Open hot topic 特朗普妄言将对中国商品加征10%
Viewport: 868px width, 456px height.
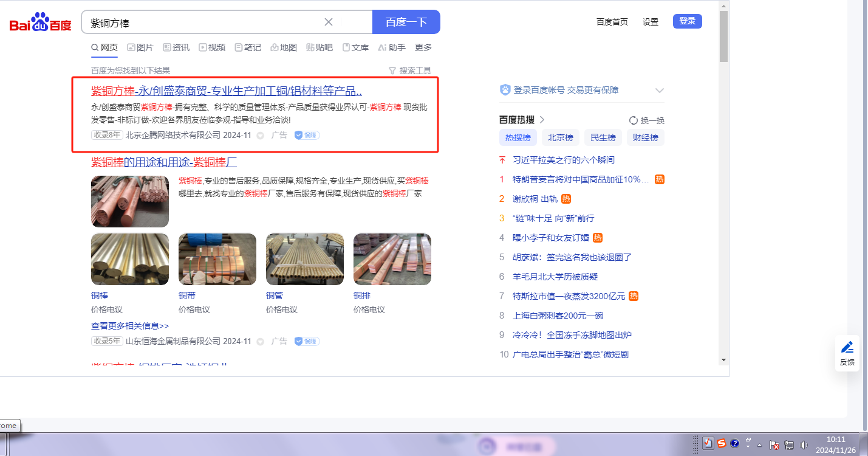point(581,179)
